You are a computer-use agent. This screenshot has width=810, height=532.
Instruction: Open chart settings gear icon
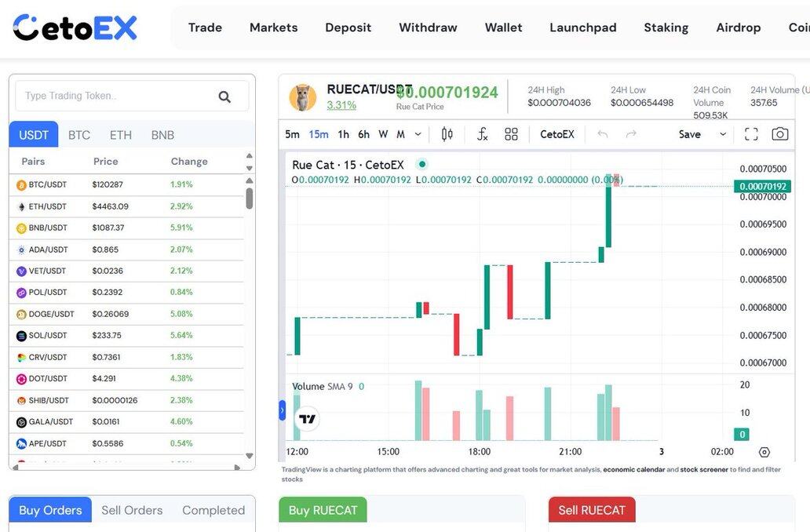click(764, 452)
